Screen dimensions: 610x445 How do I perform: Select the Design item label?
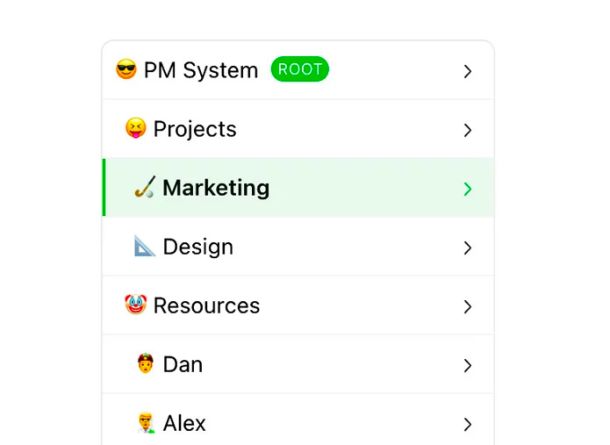(198, 247)
